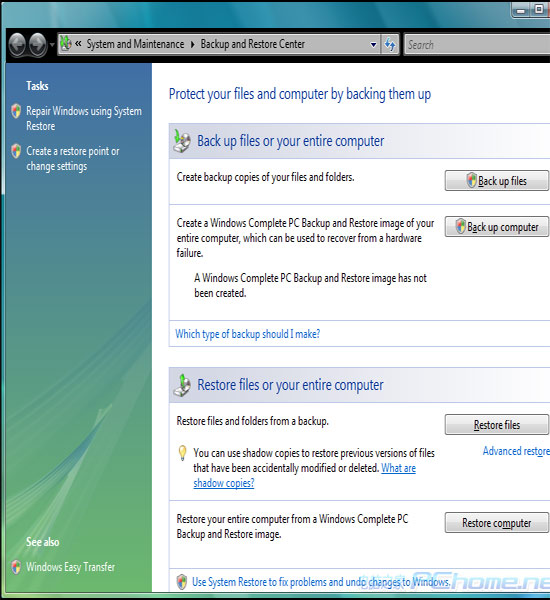This screenshot has height=600, width=550.
Task: Click 'Use System Restore to fix problems' link
Action: point(321,582)
